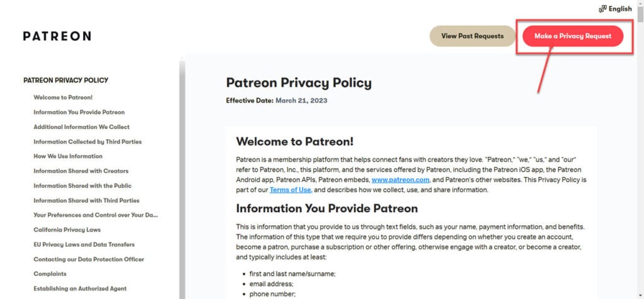Go to Information You Provide Patreon

(x=79, y=112)
